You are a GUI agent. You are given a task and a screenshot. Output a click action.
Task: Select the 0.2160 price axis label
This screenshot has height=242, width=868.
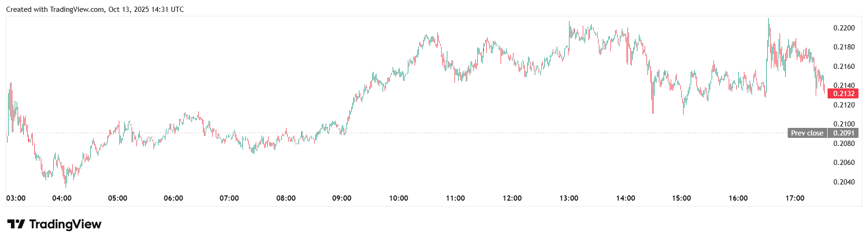pyautogui.click(x=844, y=67)
